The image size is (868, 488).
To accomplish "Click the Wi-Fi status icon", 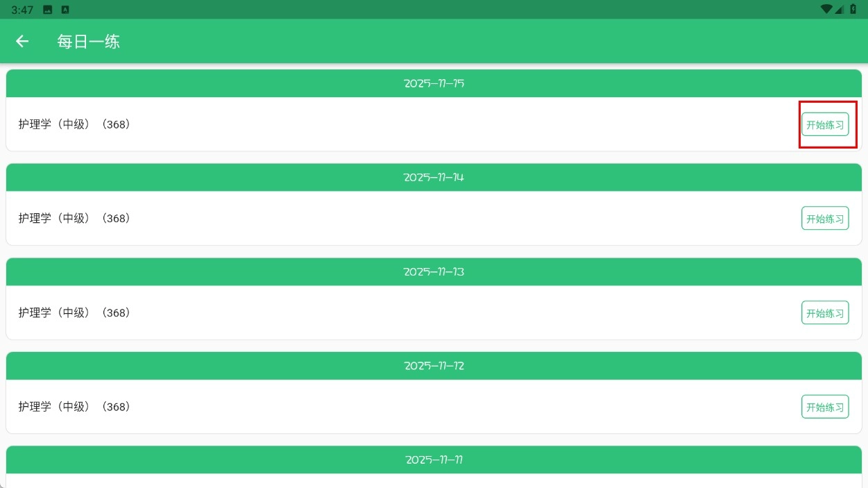I will [x=826, y=10].
